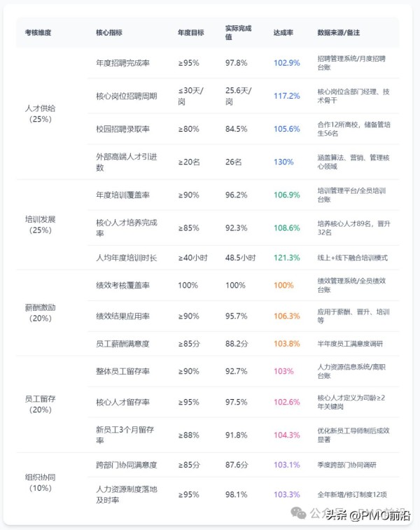420x530 pixels.
Task: Click the 外部高端人才引进数 indicator
Action: point(126,162)
